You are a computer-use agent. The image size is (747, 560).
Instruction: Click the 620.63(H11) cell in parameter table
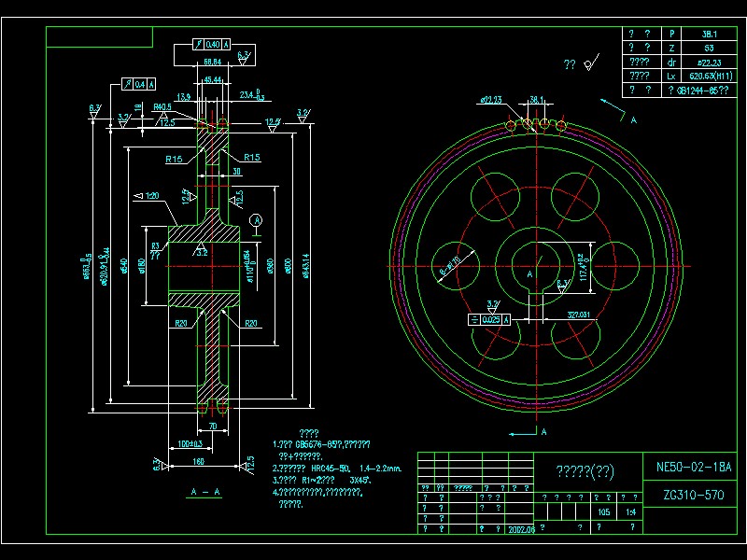point(711,77)
